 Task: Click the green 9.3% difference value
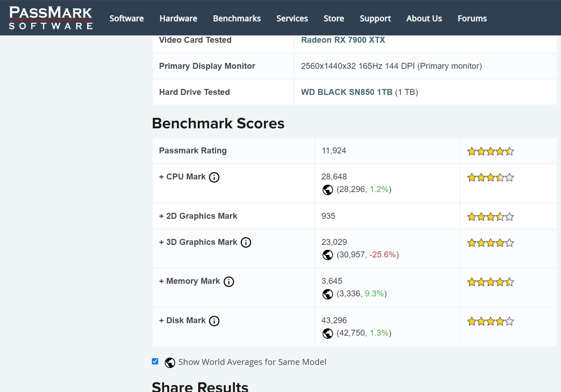pos(374,294)
